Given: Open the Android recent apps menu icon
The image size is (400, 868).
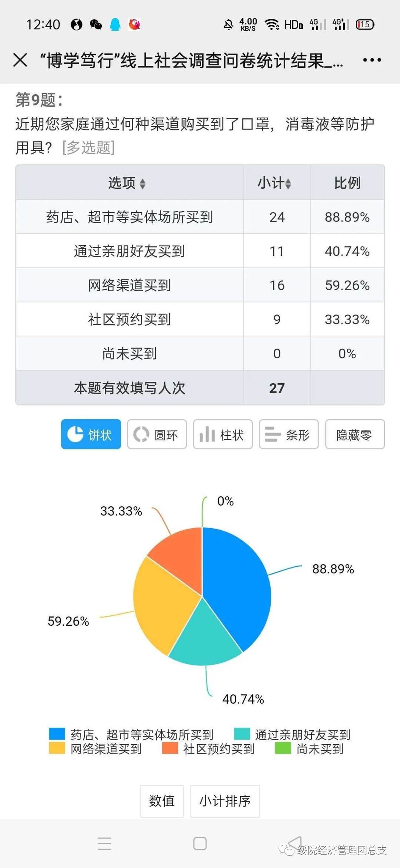Looking at the screenshot, I should coord(104,843).
